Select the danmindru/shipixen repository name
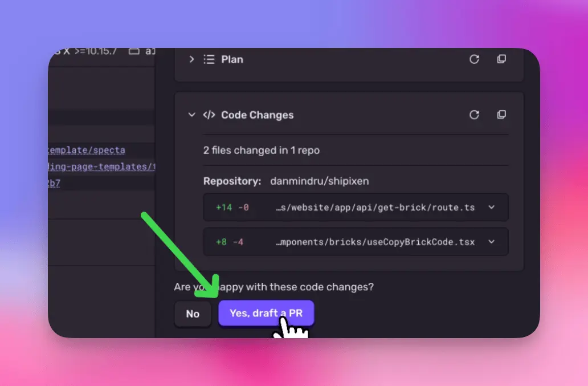 (320, 181)
